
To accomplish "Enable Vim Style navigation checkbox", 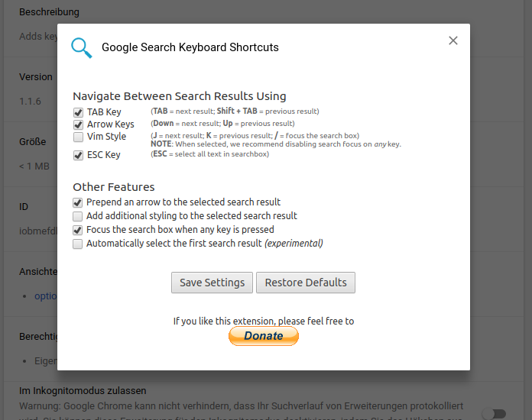I will (78, 137).
